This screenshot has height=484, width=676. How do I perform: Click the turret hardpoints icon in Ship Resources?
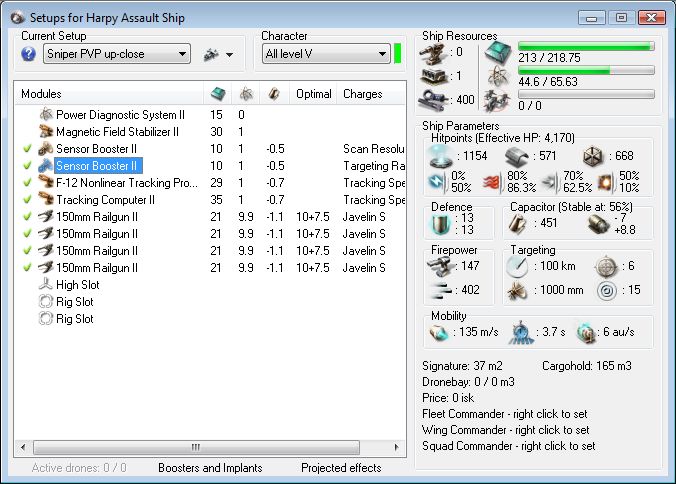pos(433,53)
